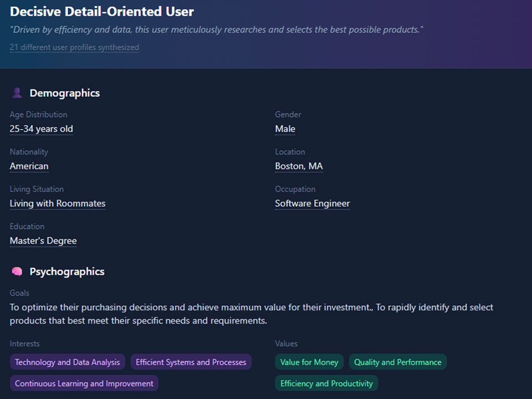
Task: Click the Continuous Learning and Improvement tag
Action: click(84, 383)
